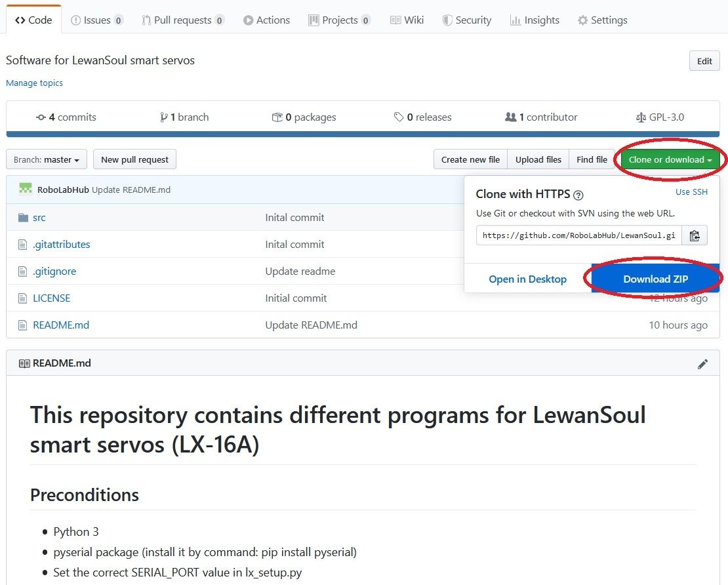Click the commits history icon

pyautogui.click(x=41, y=117)
